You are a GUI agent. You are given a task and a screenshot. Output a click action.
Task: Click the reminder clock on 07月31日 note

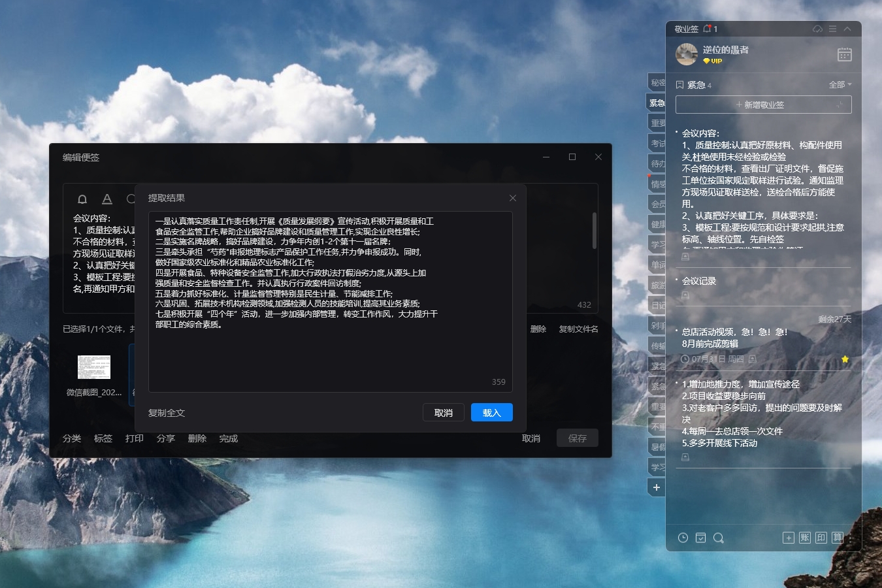coord(685,359)
